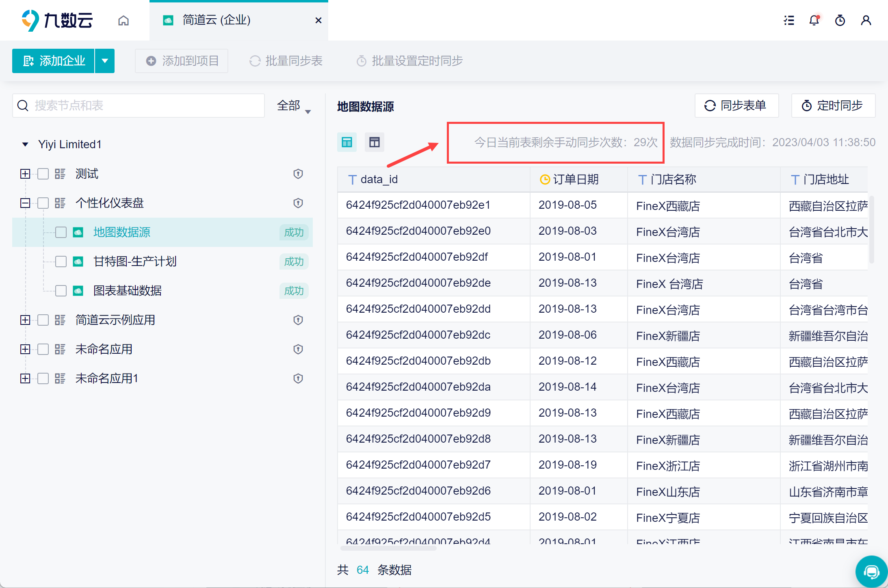Click the task list icon in top bar
The height and width of the screenshot is (588, 888).
click(789, 20)
